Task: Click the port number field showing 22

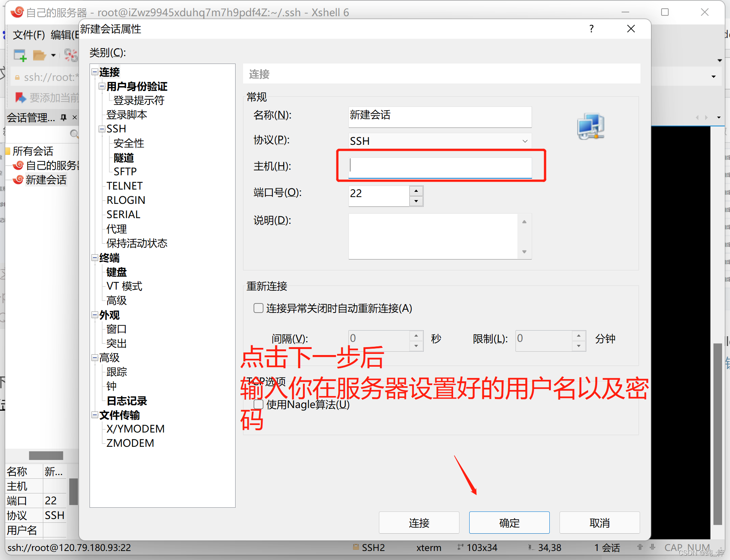Action: pyautogui.click(x=379, y=196)
